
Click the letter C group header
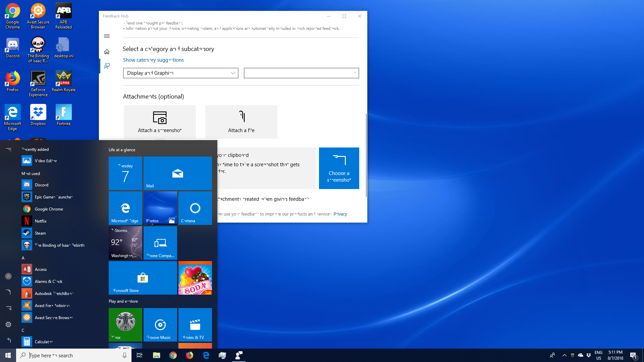click(23, 330)
